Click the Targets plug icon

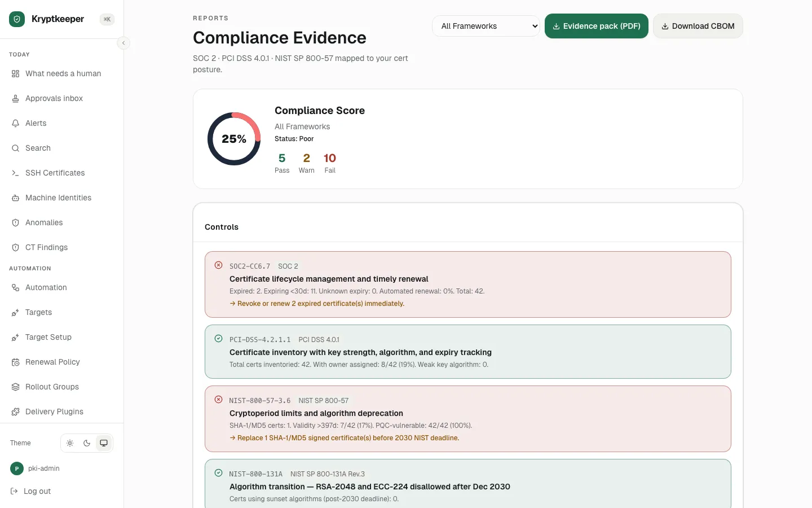tap(16, 312)
